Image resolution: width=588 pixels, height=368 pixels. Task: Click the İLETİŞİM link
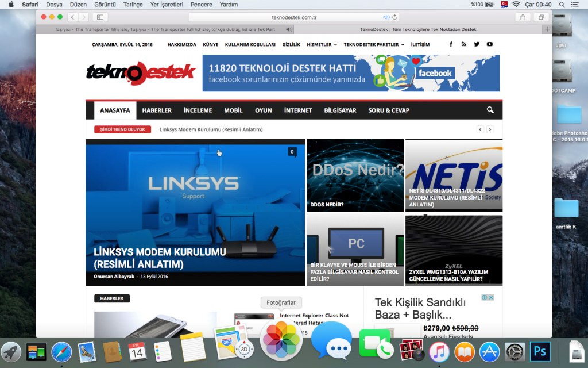(421, 44)
